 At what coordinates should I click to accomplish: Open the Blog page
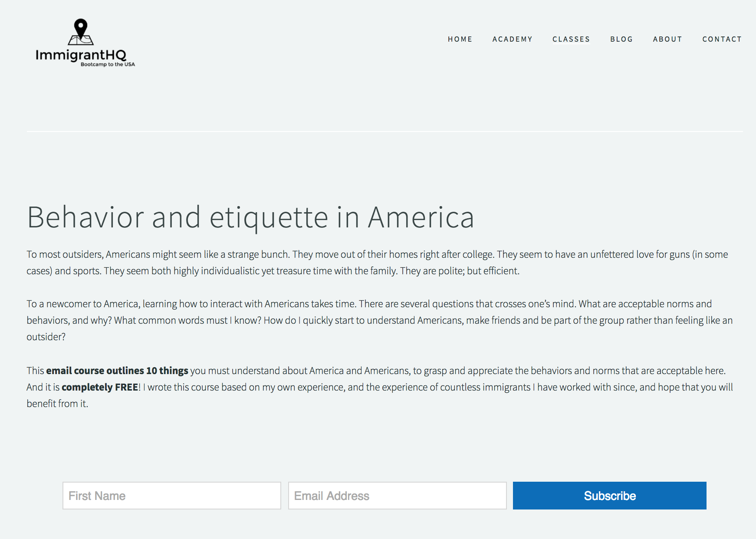(x=621, y=39)
